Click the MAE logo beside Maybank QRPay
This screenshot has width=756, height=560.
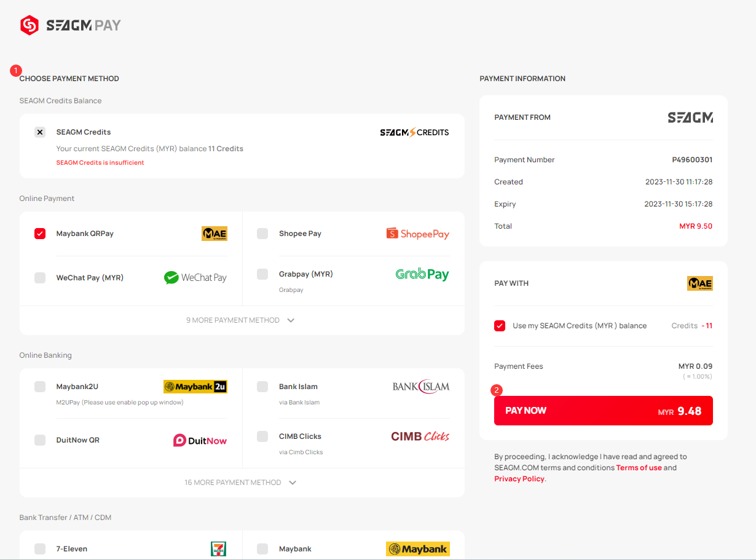point(215,234)
